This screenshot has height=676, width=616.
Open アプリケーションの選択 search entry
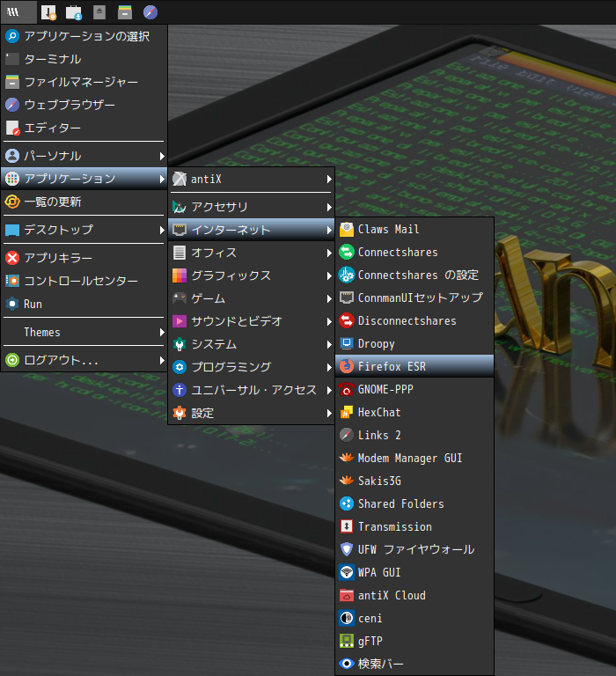tap(84, 36)
